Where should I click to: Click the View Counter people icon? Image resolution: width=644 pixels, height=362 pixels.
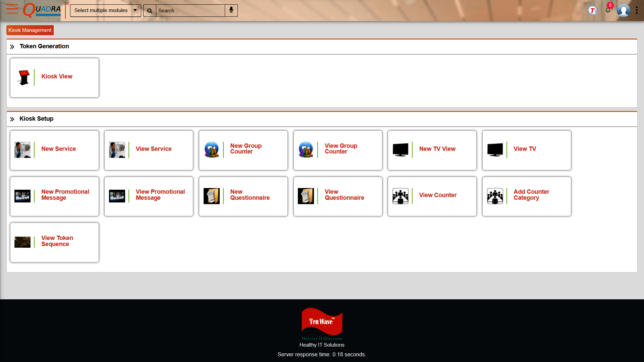(400, 196)
